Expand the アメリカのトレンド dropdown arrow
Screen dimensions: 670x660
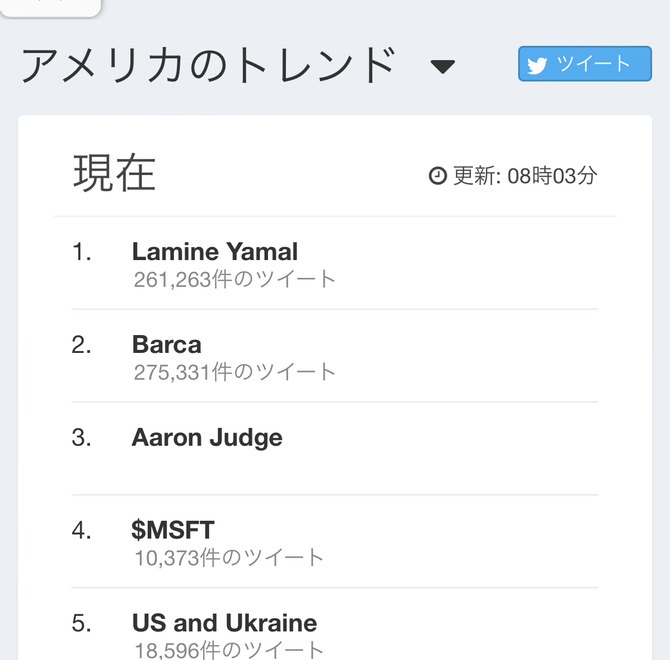tap(443, 67)
